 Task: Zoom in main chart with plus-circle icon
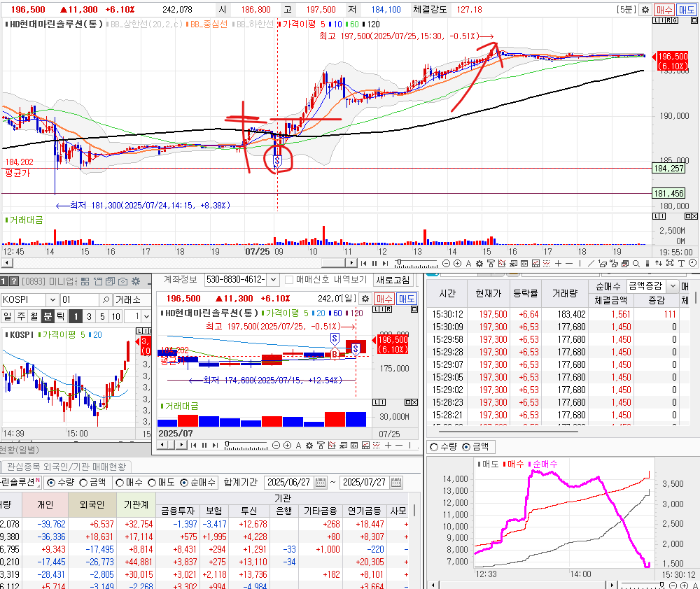pyautogui.click(x=458, y=263)
